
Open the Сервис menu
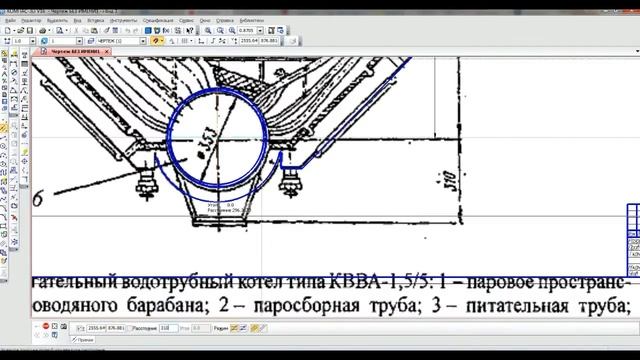(x=186, y=20)
